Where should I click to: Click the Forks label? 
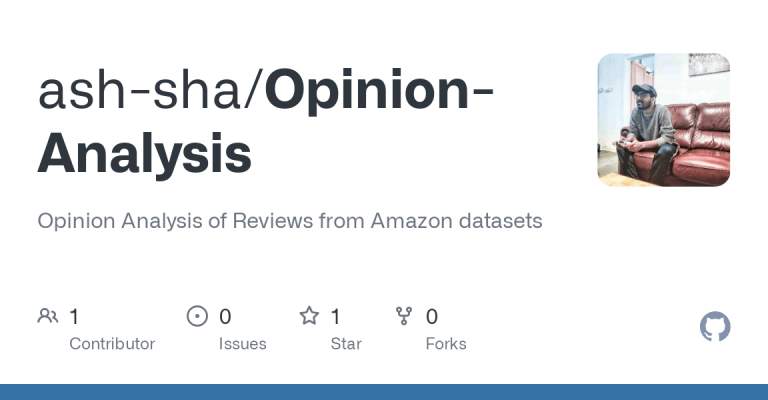(446, 344)
